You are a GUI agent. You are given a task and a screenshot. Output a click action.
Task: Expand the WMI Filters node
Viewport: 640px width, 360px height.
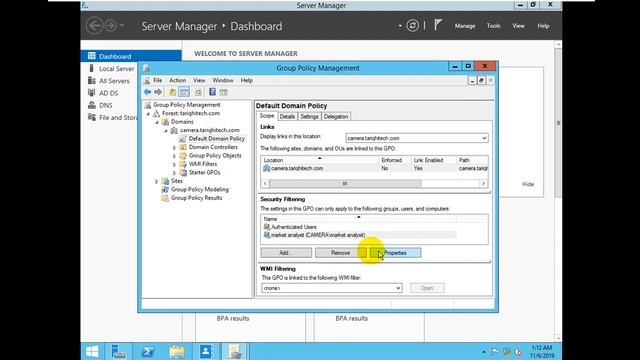[x=174, y=164]
